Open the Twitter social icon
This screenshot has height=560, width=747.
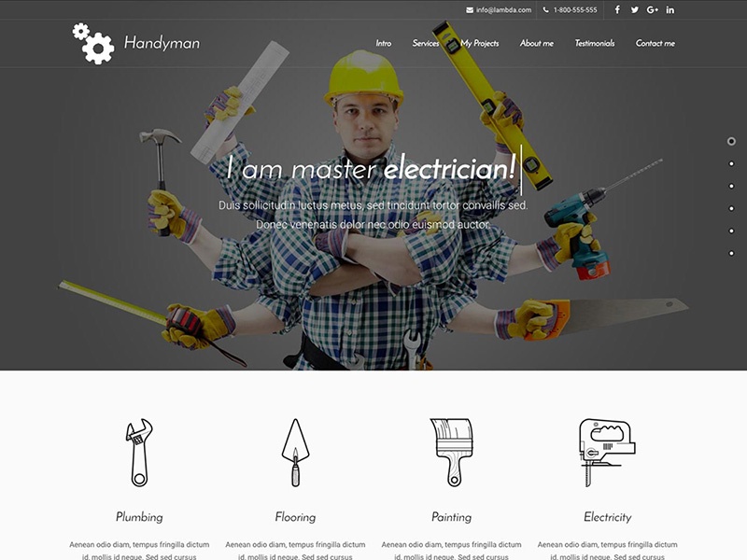[x=635, y=10]
